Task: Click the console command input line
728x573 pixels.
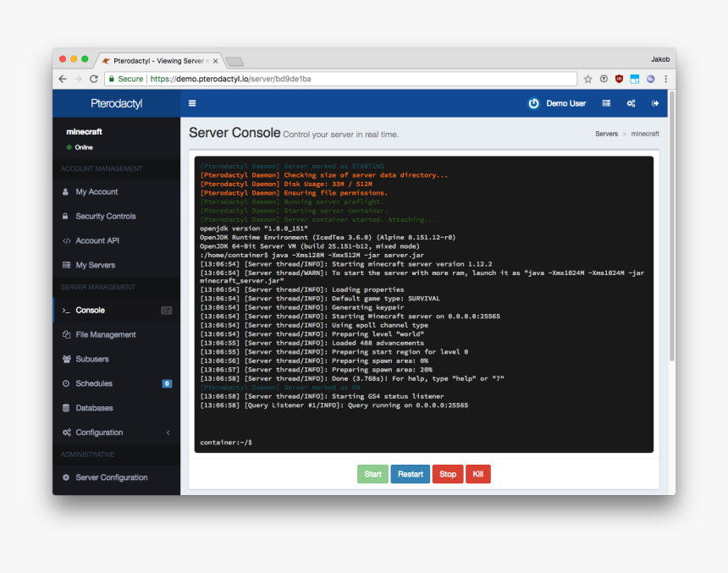Action: 423,443
